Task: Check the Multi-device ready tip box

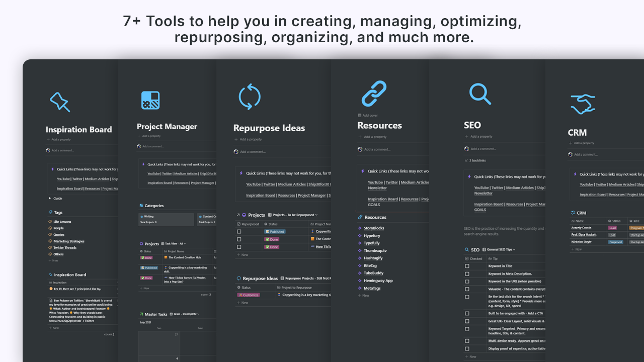Action: click(x=467, y=341)
